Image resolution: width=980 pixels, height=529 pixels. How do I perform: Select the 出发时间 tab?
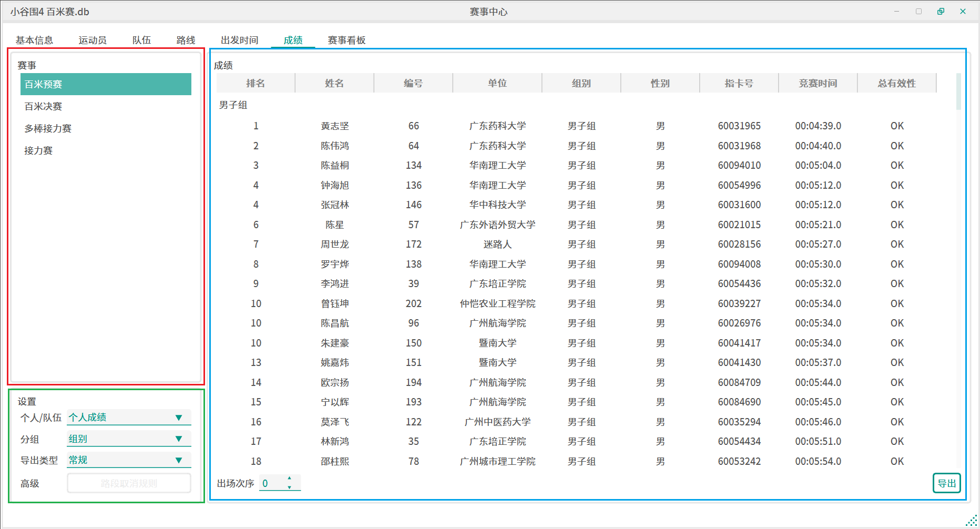pyautogui.click(x=239, y=40)
